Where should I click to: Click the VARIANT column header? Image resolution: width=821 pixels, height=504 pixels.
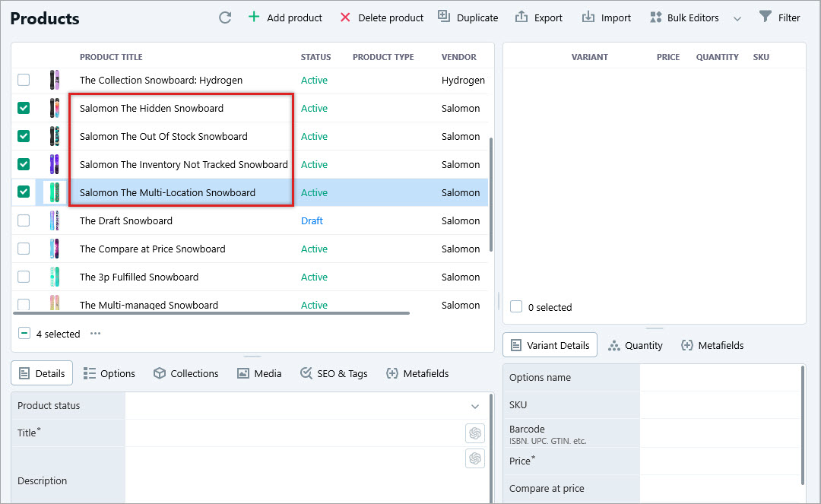click(x=590, y=57)
